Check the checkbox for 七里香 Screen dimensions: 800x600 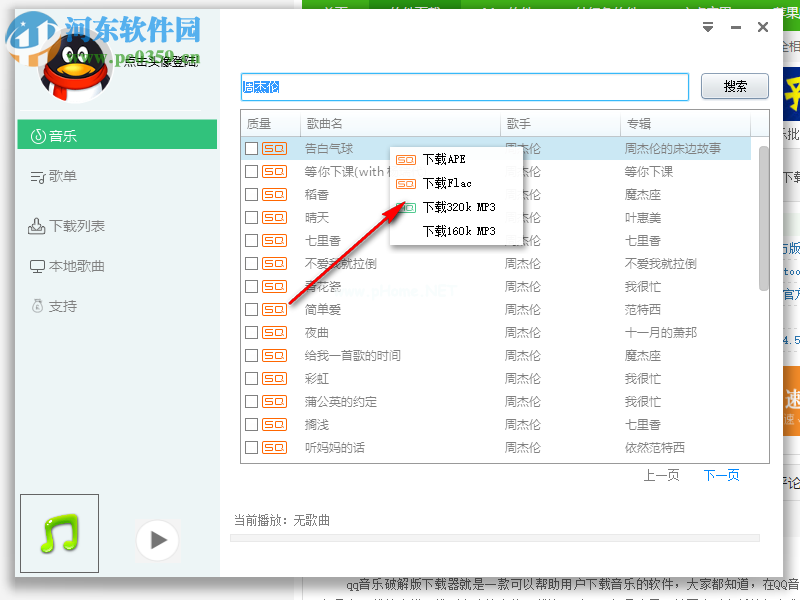(250, 240)
